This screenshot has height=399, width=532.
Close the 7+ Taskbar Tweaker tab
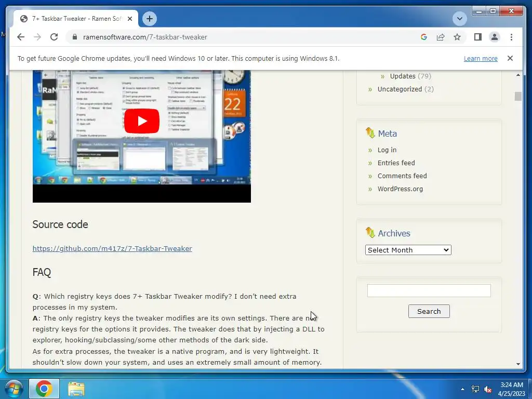(129, 19)
